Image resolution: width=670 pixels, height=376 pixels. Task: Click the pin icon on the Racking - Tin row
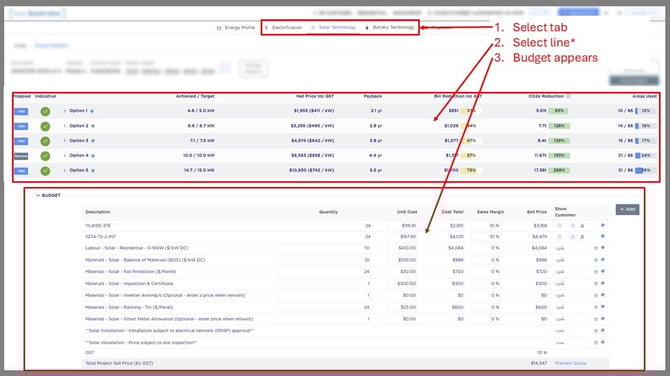coord(603,307)
